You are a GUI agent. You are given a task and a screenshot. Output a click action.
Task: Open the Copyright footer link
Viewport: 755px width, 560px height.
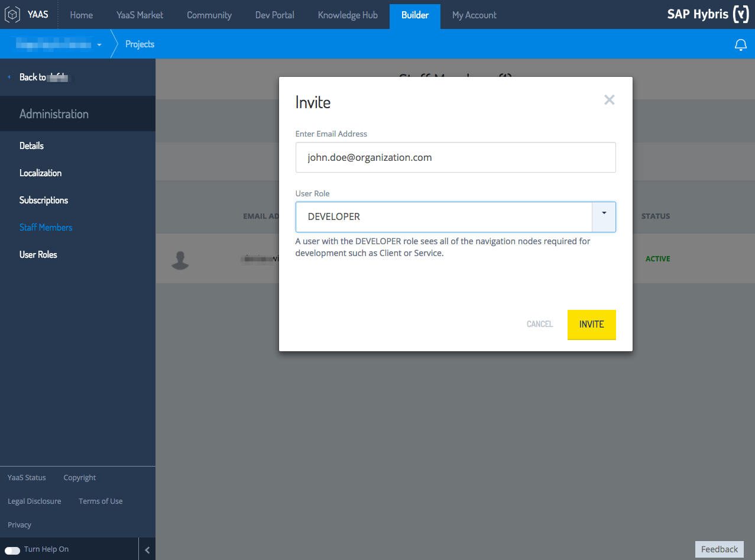80,478
